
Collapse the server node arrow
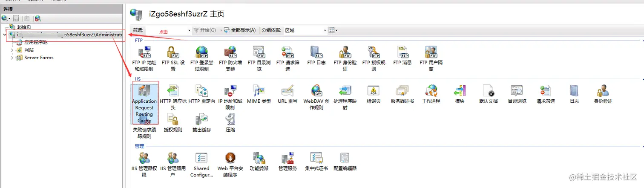[4, 35]
